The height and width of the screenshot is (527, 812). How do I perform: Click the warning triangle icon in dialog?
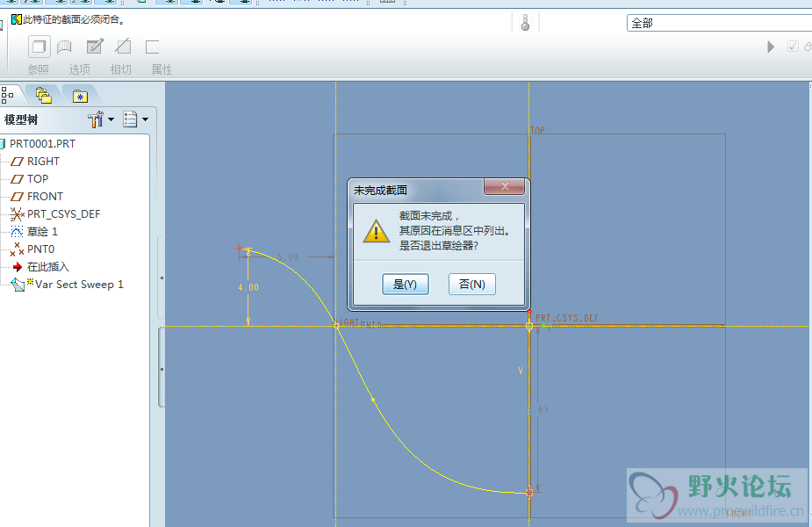(377, 231)
